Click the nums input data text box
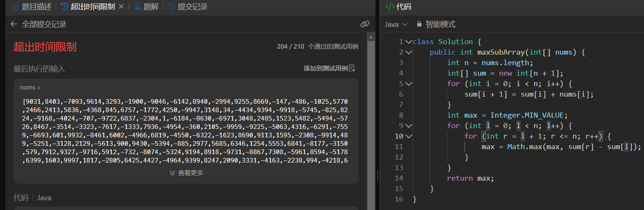 [186, 131]
